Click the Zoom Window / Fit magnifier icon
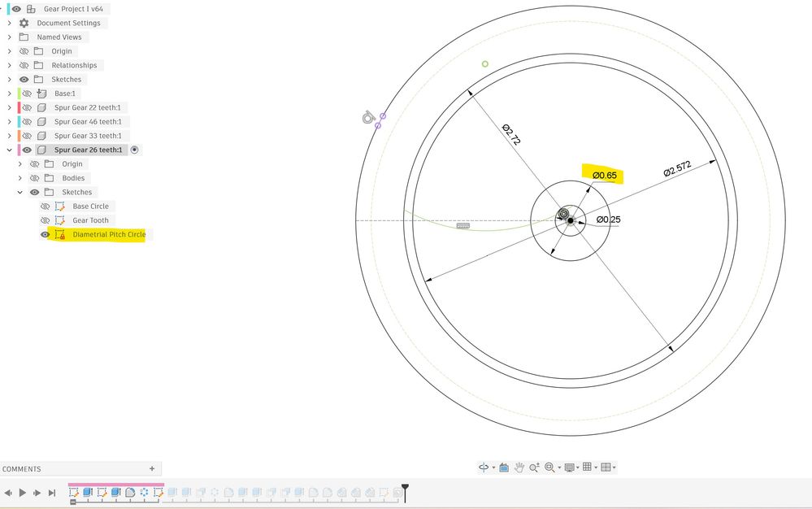 549,467
